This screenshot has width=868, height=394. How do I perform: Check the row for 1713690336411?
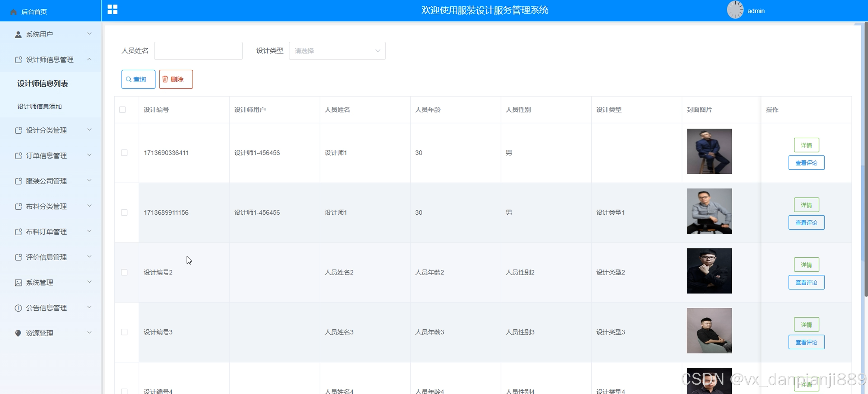point(124,153)
